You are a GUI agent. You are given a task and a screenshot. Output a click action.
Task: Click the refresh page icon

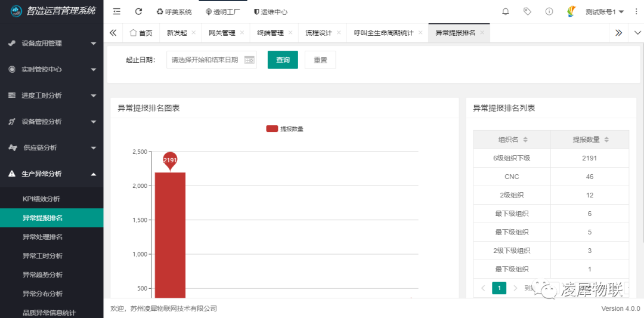point(138,11)
